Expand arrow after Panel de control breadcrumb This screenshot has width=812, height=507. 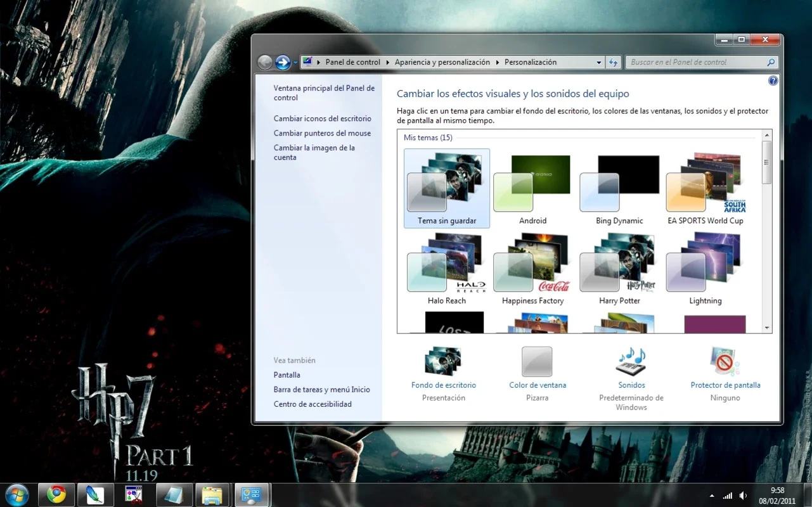387,62
